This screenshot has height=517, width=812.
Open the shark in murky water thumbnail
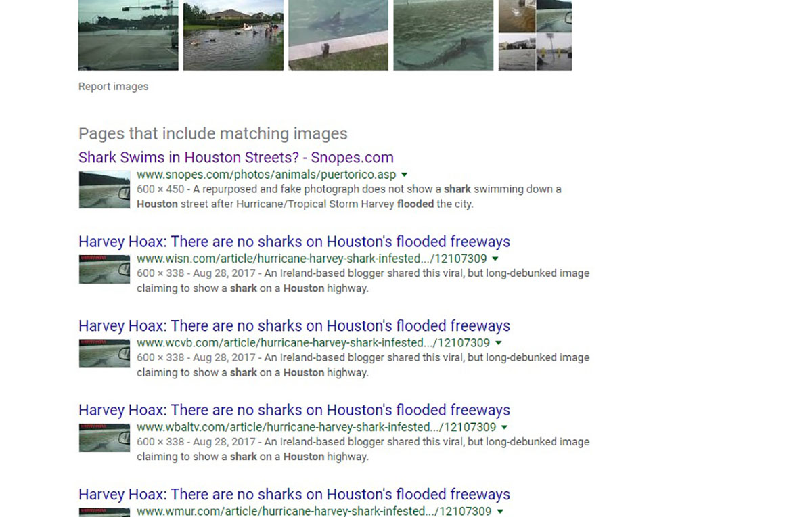click(x=443, y=35)
